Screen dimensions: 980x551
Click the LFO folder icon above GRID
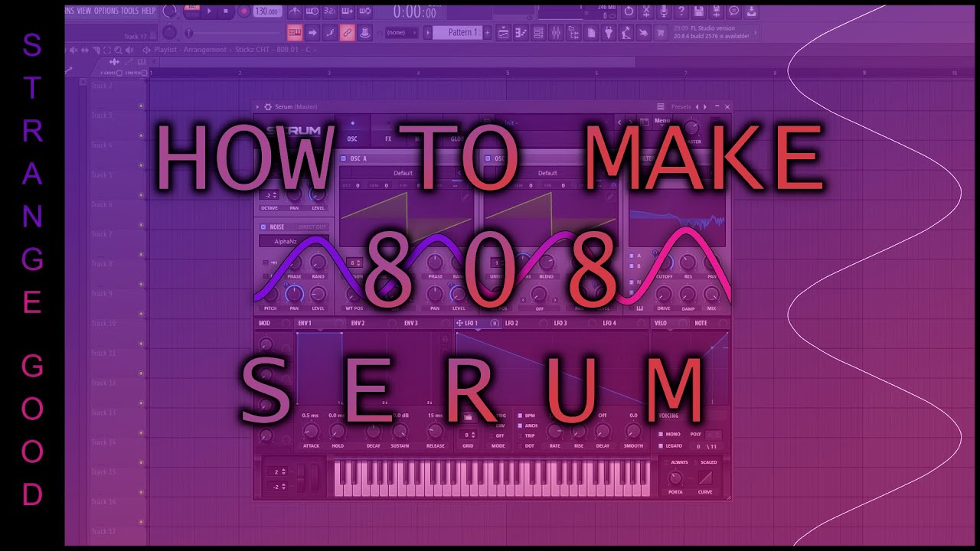(468, 416)
